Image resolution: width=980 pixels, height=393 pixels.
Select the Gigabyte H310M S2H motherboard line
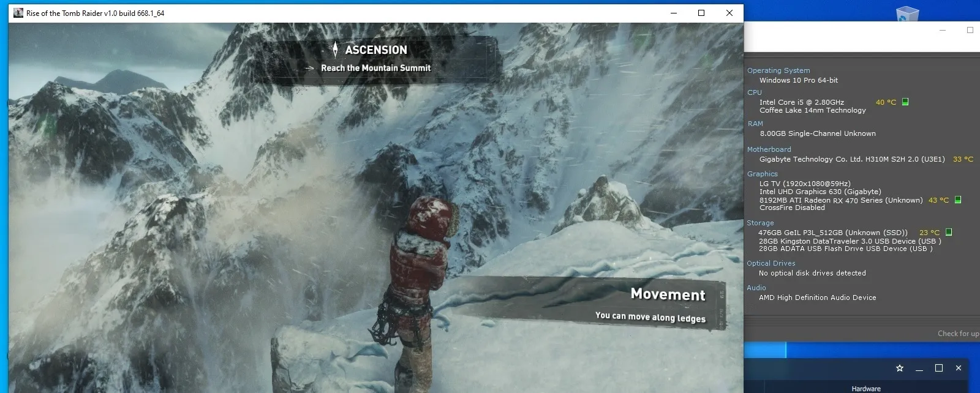pyautogui.click(x=852, y=159)
